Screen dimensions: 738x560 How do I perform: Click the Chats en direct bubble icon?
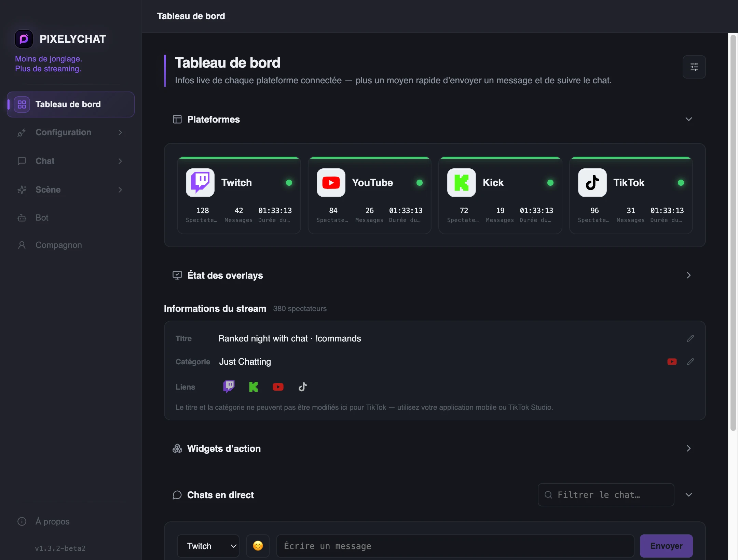(177, 495)
